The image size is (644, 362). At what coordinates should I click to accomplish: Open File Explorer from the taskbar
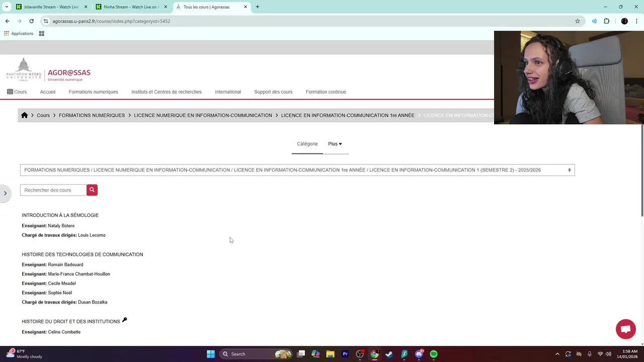(330, 354)
